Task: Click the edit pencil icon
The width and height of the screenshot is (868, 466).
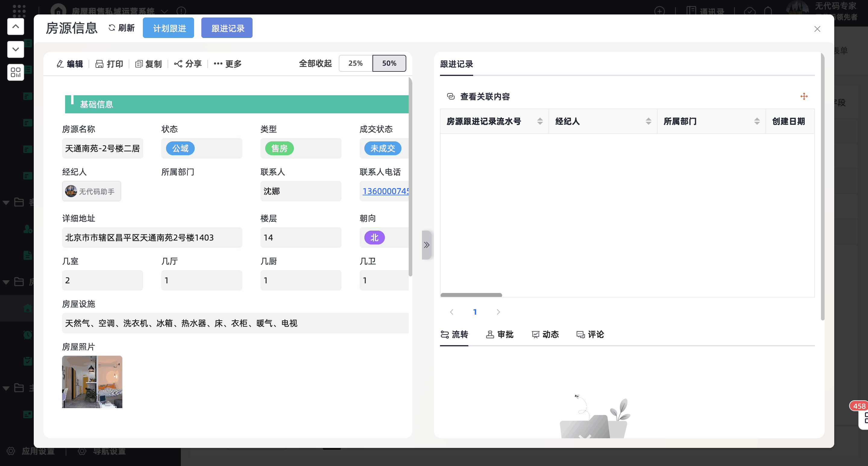Action: tap(60, 64)
